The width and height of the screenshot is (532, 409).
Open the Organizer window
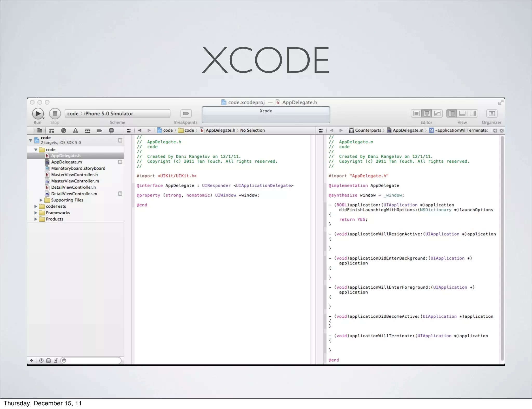click(491, 113)
